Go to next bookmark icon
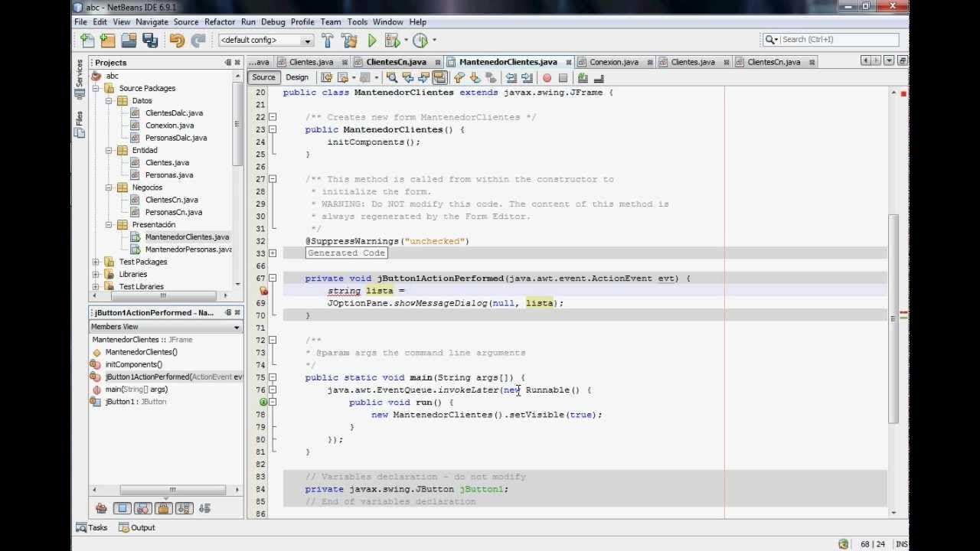The width and height of the screenshot is (980, 551). coord(475,77)
